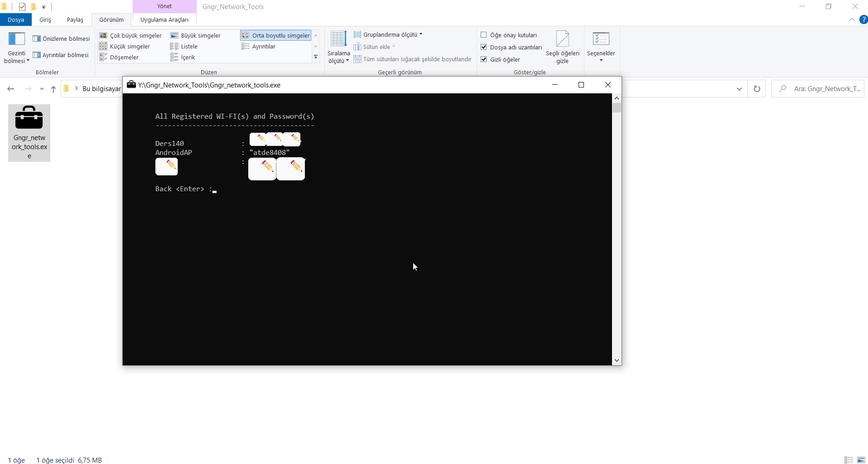Open Sütun ekle dropdown
This screenshot has height=464, width=868.
coord(374,47)
